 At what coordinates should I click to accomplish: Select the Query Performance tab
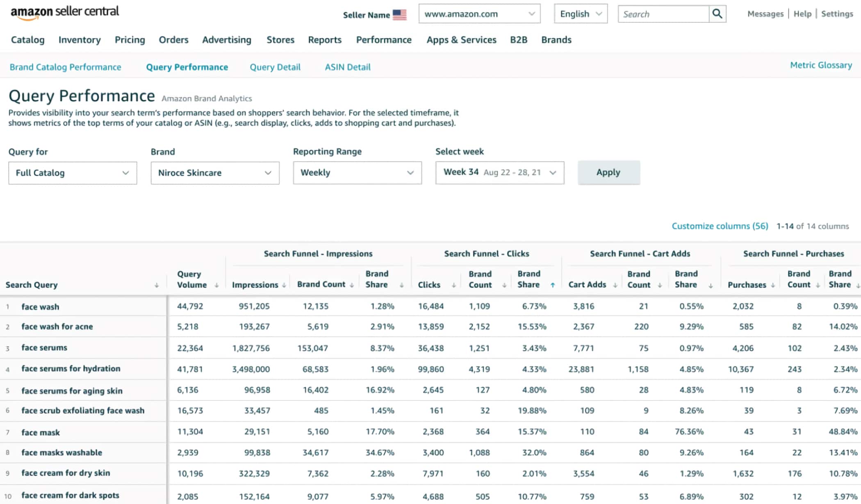(187, 67)
